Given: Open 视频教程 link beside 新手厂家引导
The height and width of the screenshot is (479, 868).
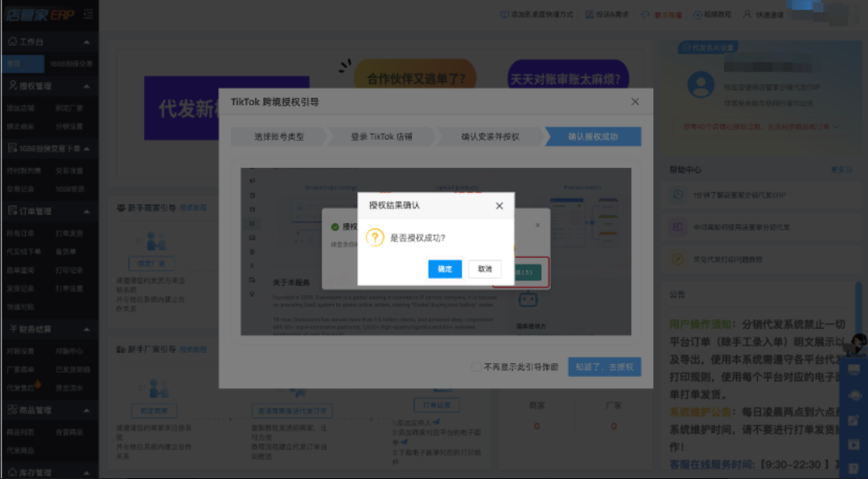Looking at the screenshot, I should [192, 350].
